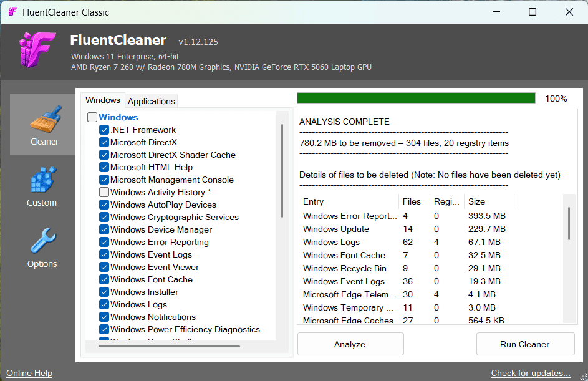Screen dimensions: 588x381
Task: Close the FluentCleaner Classic window
Action: 569,12
